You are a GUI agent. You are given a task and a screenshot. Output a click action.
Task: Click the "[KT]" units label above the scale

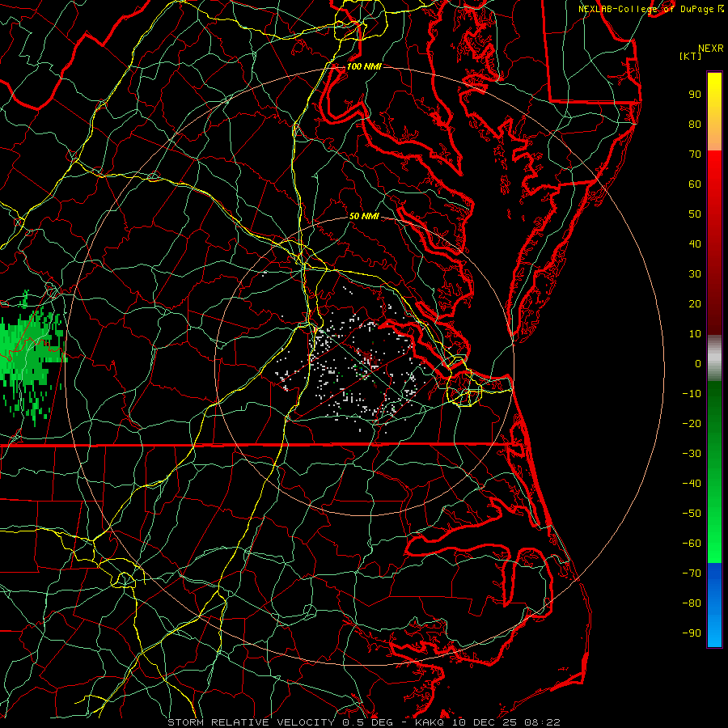[x=691, y=56]
